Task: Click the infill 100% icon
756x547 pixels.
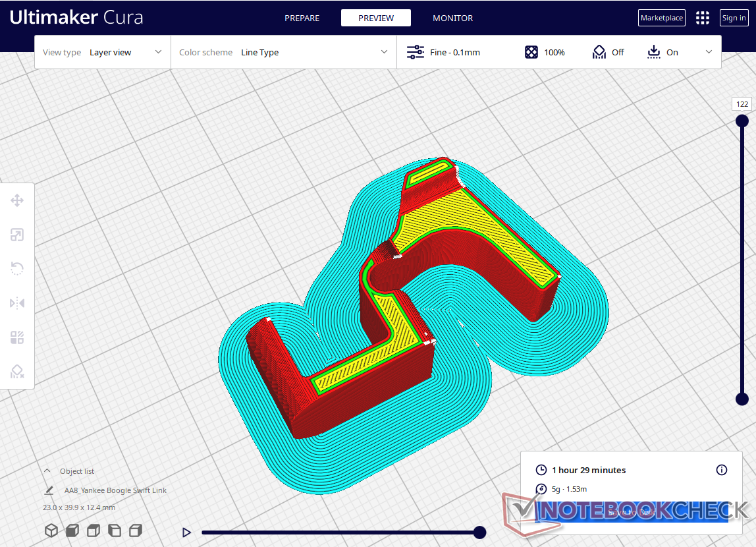Action: click(531, 52)
